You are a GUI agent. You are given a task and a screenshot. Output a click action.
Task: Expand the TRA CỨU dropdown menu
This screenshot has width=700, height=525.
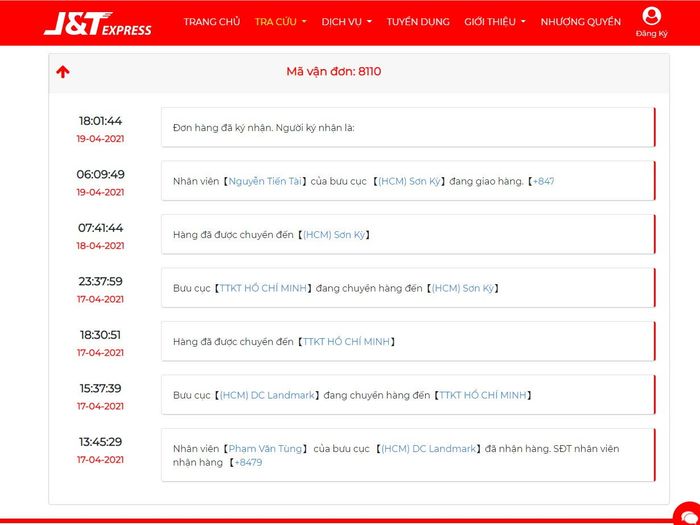[280, 21]
